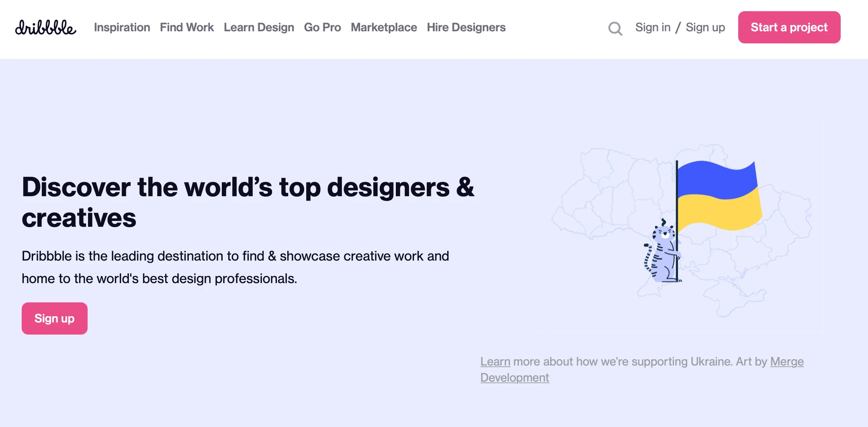Open the search magnifier icon

coord(615,29)
